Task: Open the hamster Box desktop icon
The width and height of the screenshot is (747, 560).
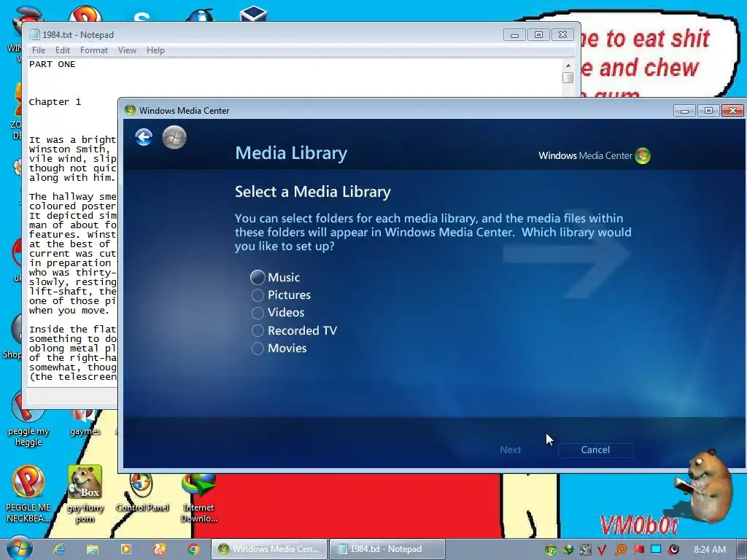Action: pos(85,494)
